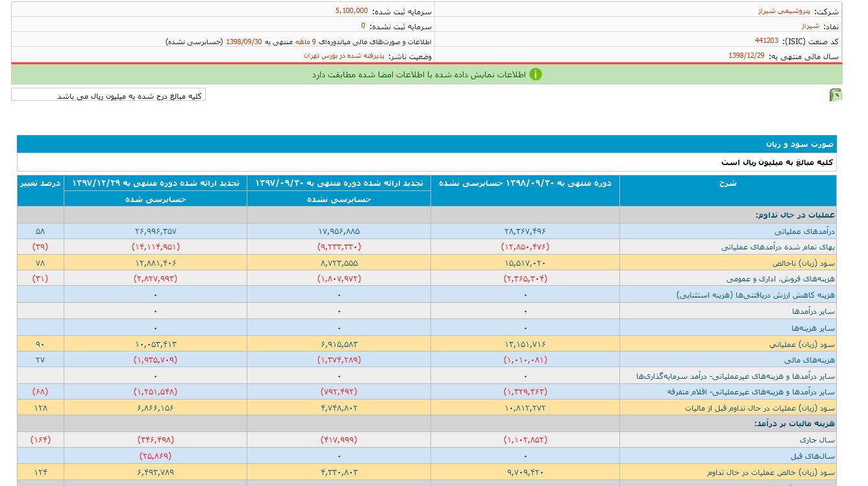Select registered capital value 5,100,000
The height and width of the screenshot is (486, 868).
click(x=352, y=11)
